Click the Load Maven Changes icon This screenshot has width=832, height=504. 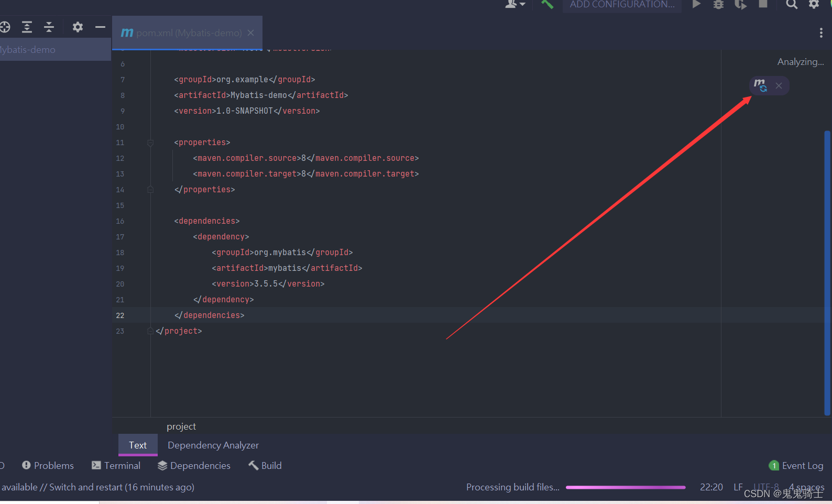[760, 85]
